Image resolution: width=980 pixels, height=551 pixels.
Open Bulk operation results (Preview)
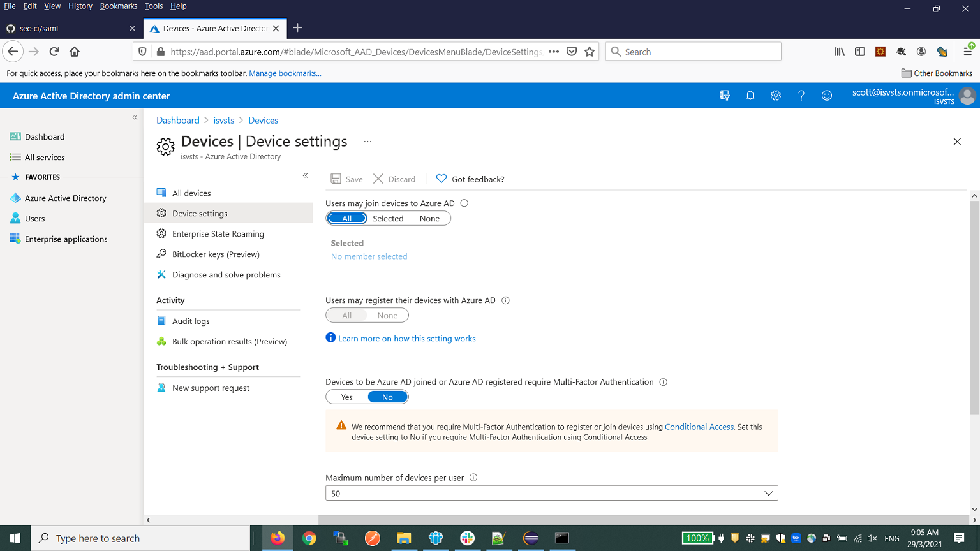point(228,342)
